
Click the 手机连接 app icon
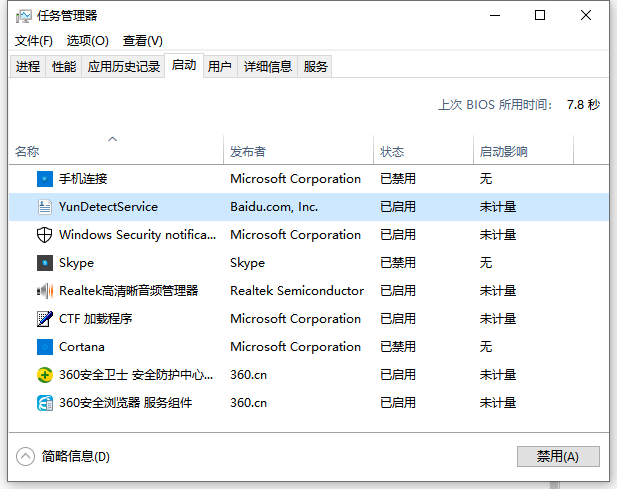pyautogui.click(x=44, y=179)
